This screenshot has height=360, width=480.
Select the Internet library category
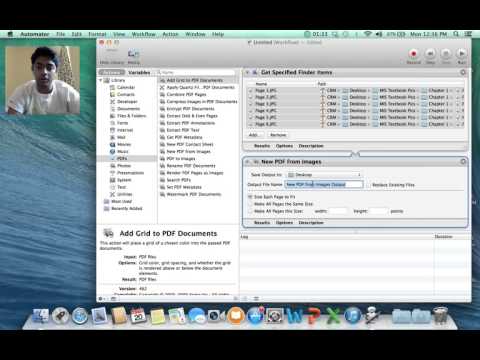point(125,130)
